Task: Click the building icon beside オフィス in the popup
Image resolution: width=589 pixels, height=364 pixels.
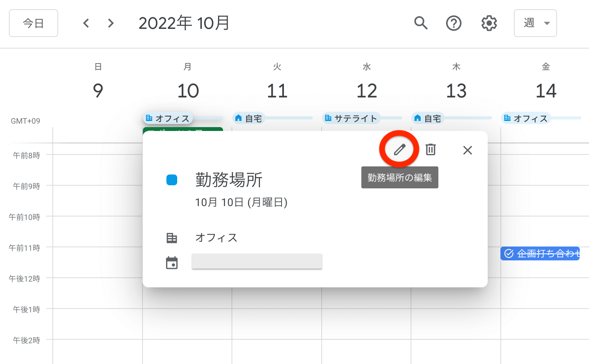Action: (x=172, y=238)
